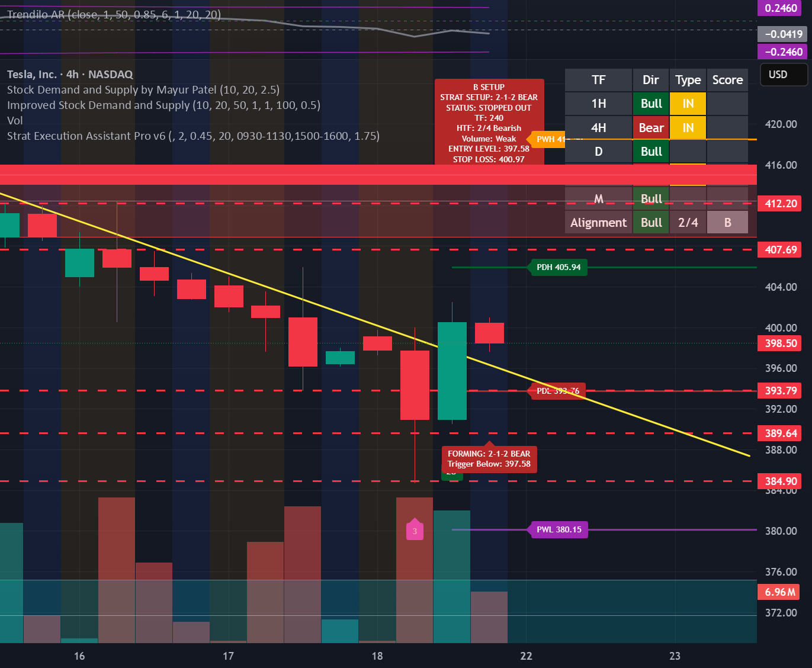The width and height of the screenshot is (812, 668).
Task: Click the yellow IN cell in 4H row
Action: point(688,128)
